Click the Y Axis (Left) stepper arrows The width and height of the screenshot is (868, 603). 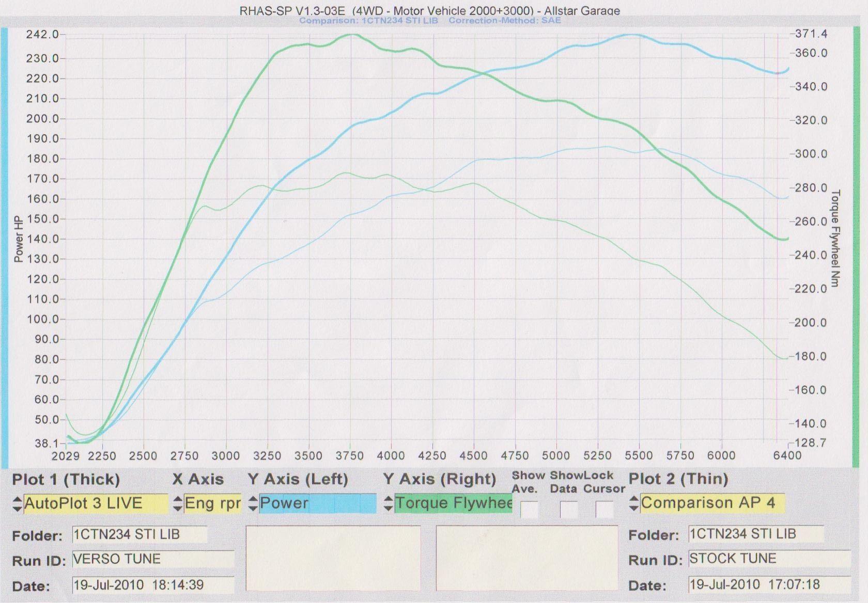pos(253,504)
